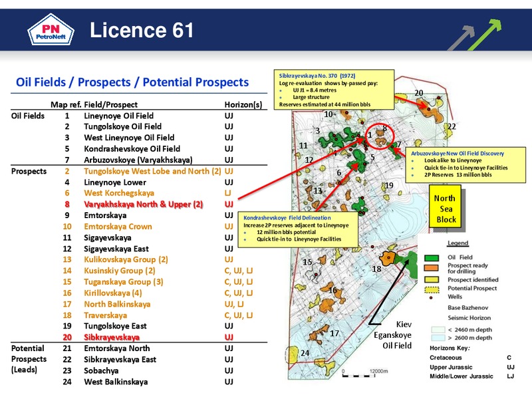Screen dimensions: 532x399
Task: Click the 'Emtorskaya Crown' entry
Action: pyautogui.click(x=118, y=226)
